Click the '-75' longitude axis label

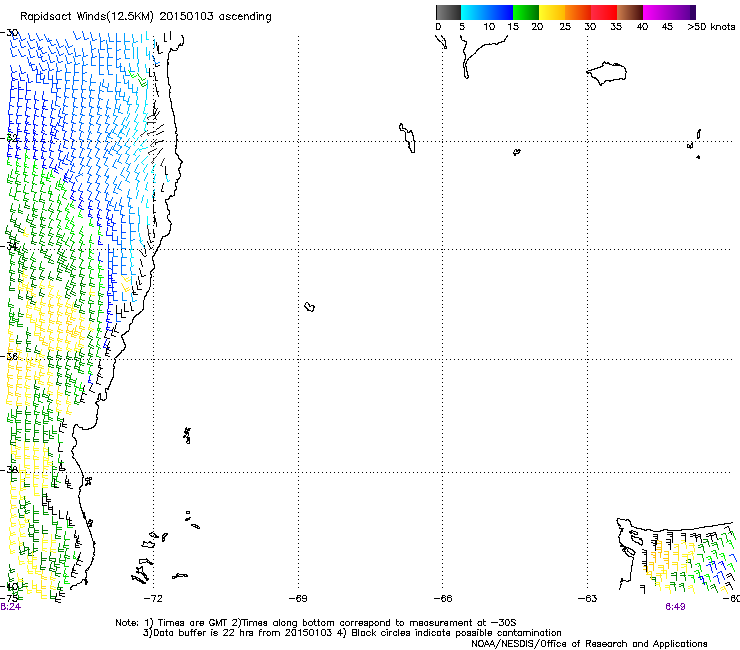click(x=9, y=598)
